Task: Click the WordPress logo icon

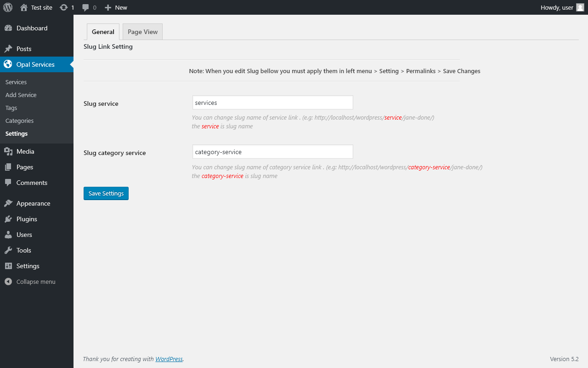Action: (x=8, y=7)
